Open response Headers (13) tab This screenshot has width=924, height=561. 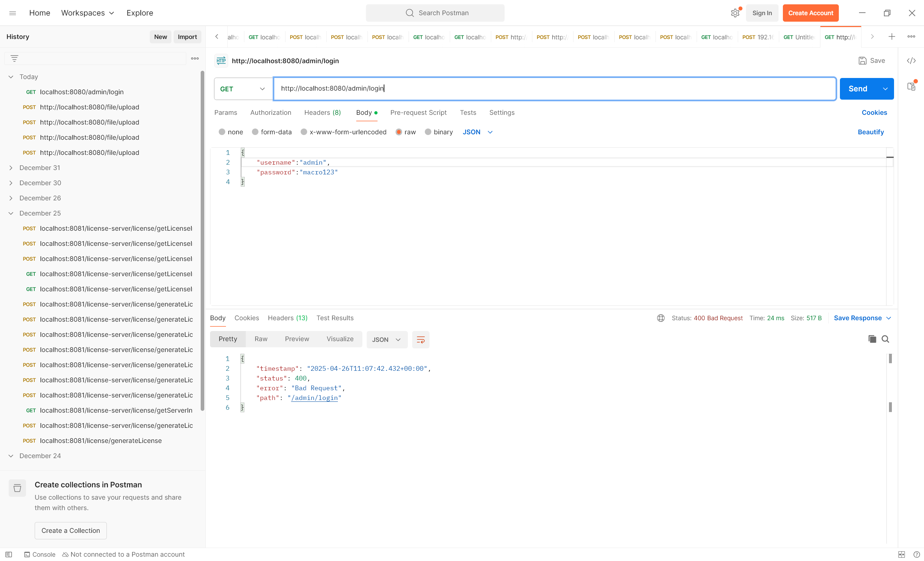point(288,318)
